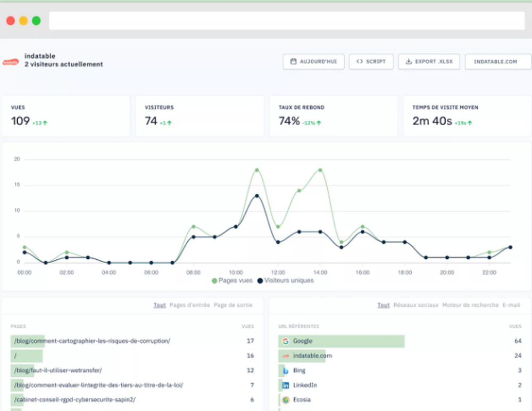Click the URL RÉFÉRENTES column header
This screenshot has width=532, height=411.
(x=298, y=326)
